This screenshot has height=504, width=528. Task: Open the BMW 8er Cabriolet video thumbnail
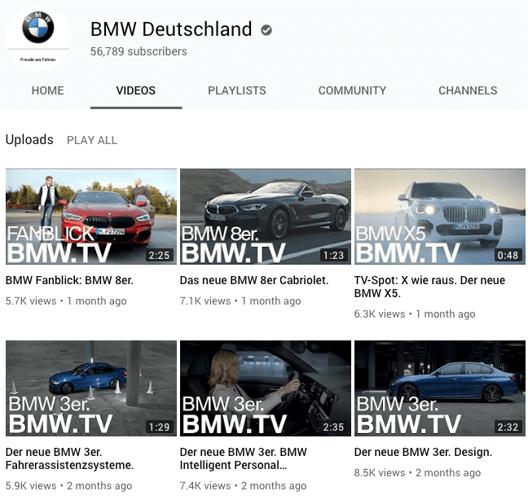(265, 216)
